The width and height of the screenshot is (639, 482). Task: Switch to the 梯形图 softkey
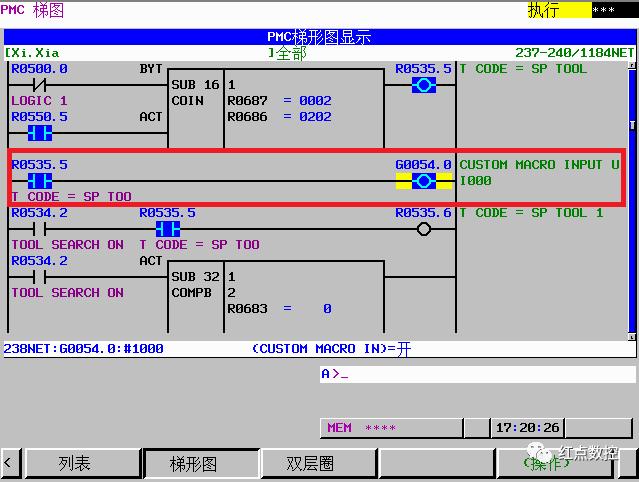193,464
